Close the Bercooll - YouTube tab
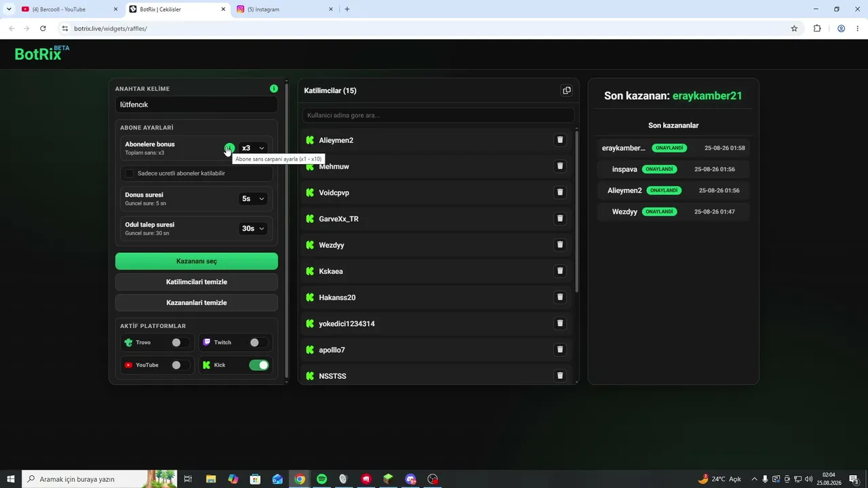 [115, 9]
